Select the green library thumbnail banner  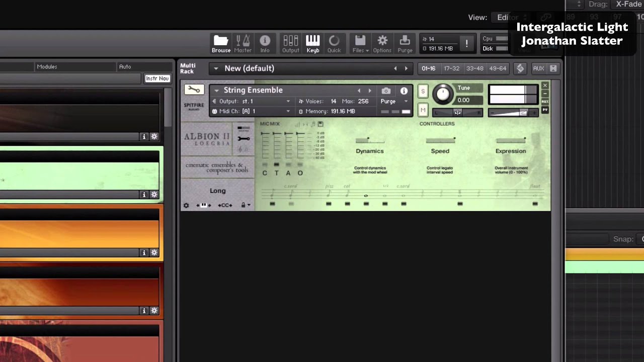79,176
